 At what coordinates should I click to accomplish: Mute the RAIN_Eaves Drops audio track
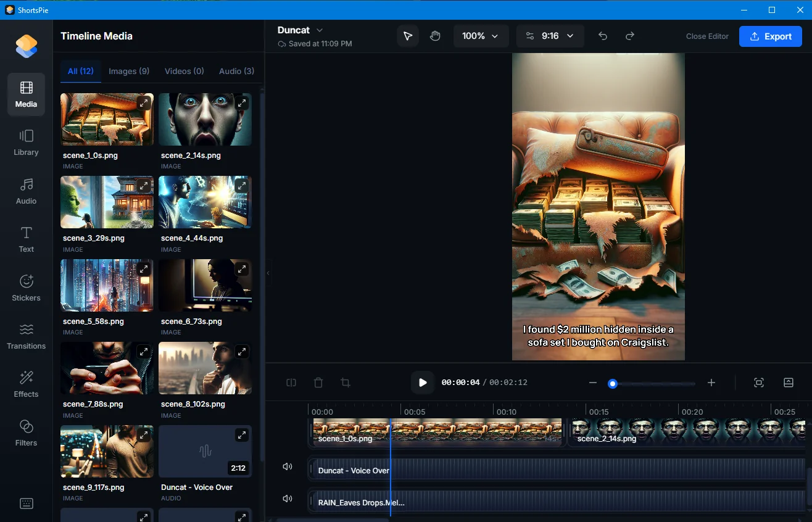pyautogui.click(x=288, y=499)
